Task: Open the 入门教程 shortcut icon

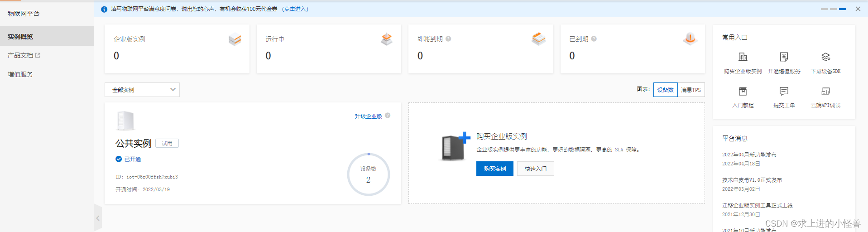Action: pos(743,92)
